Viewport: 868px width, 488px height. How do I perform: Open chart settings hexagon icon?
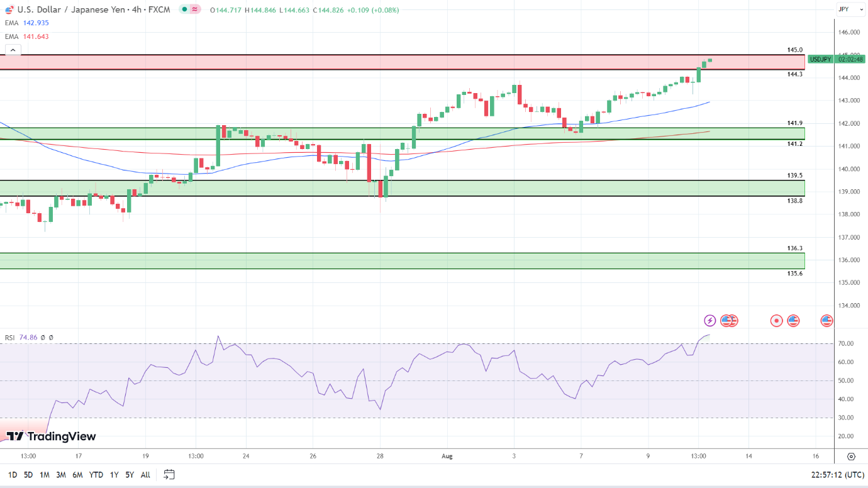click(851, 457)
